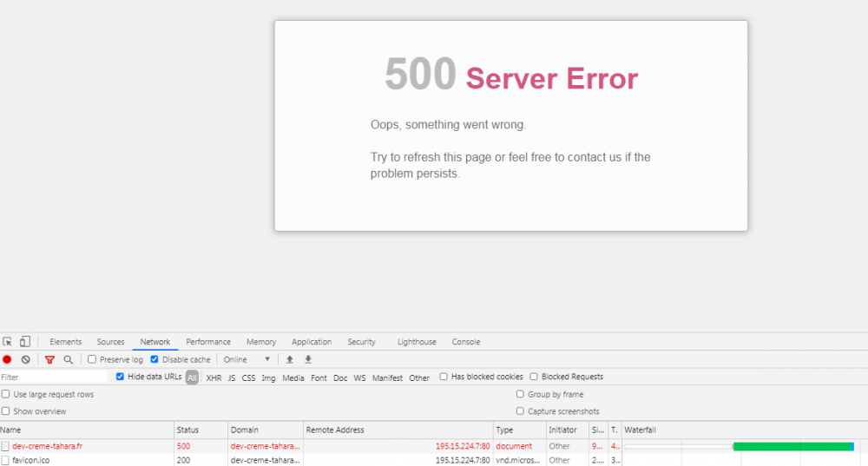This screenshot has width=868, height=466.
Task: Filter requests by Font
Action: point(319,378)
